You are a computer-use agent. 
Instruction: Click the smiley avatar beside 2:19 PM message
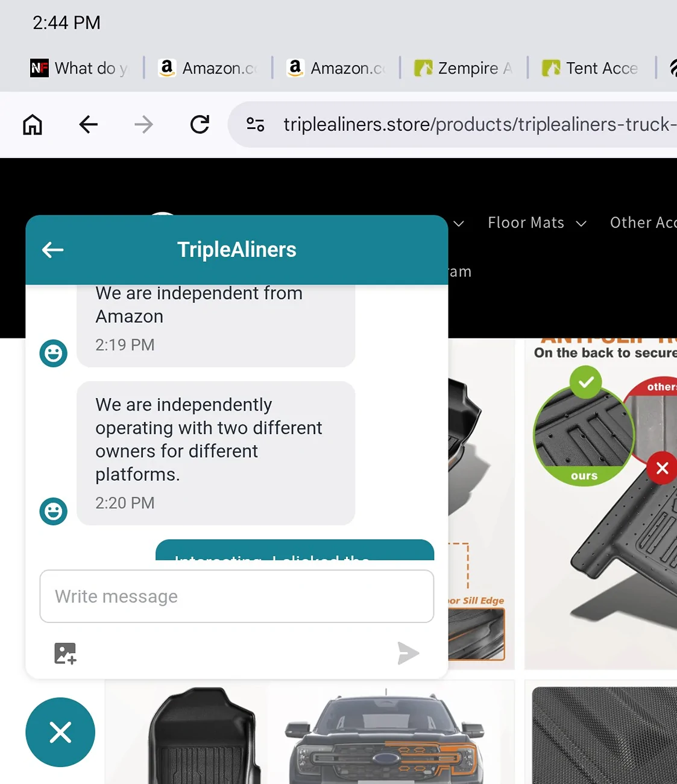[x=53, y=353]
